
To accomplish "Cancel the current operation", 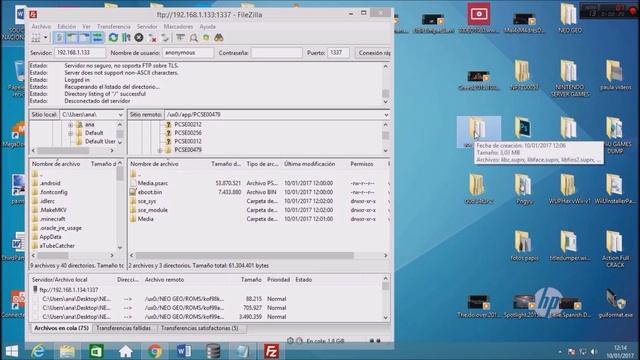I will click(139, 38).
